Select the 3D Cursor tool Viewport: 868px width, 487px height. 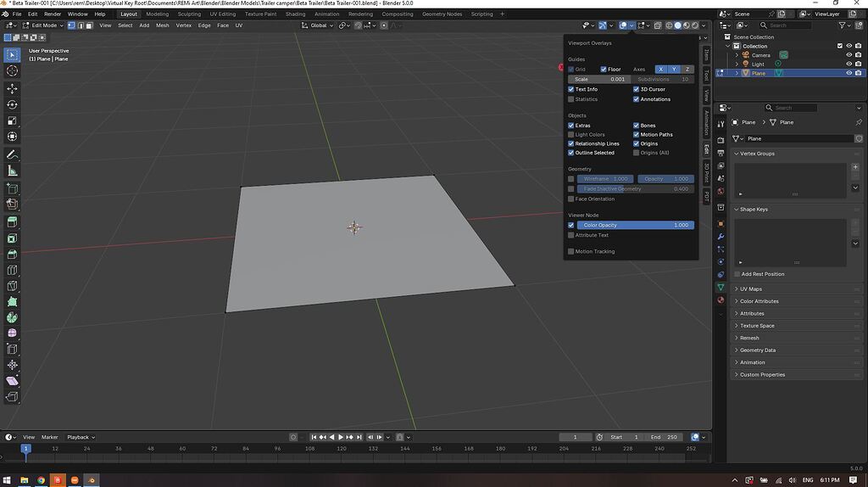click(x=12, y=71)
